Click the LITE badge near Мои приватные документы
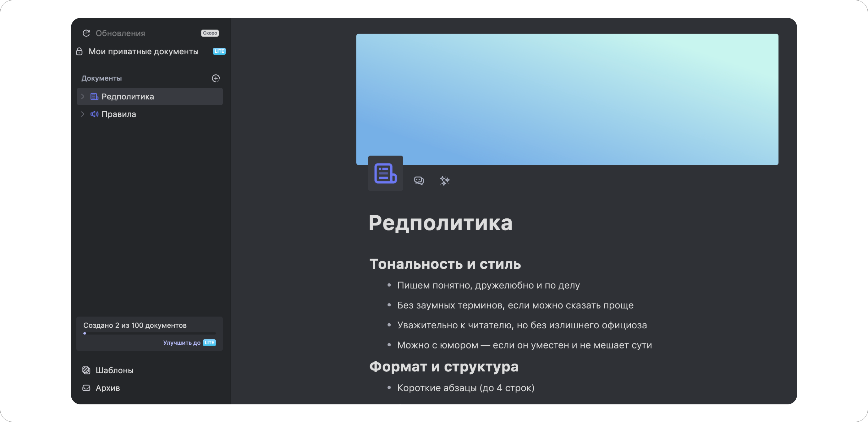868x422 pixels. click(219, 51)
